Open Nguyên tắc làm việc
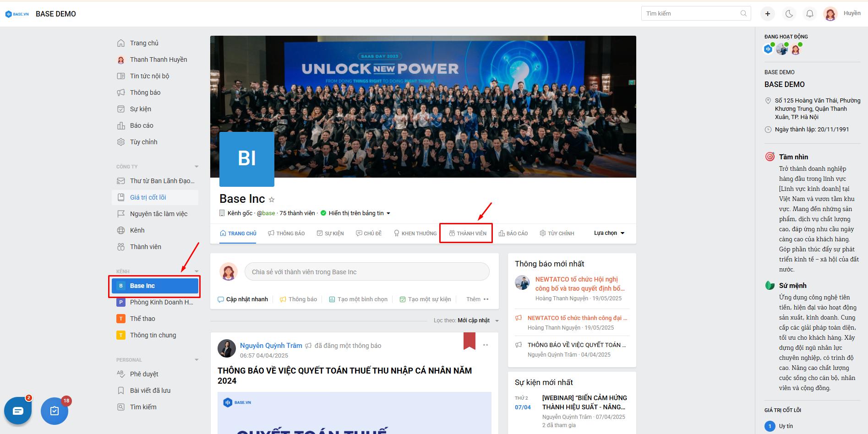868x434 pixels. pyautogui.click(x=158, y=214)
